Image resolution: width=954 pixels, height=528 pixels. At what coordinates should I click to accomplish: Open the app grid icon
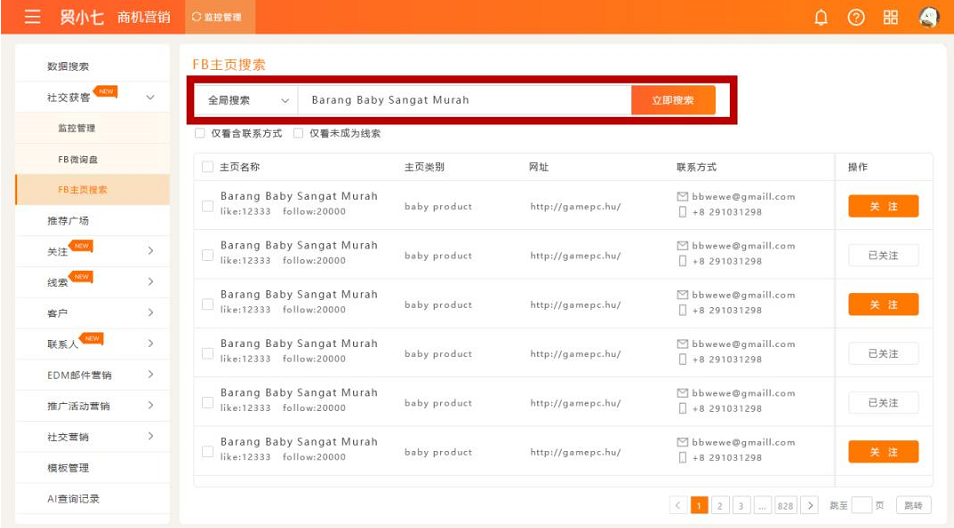[891, 17]
